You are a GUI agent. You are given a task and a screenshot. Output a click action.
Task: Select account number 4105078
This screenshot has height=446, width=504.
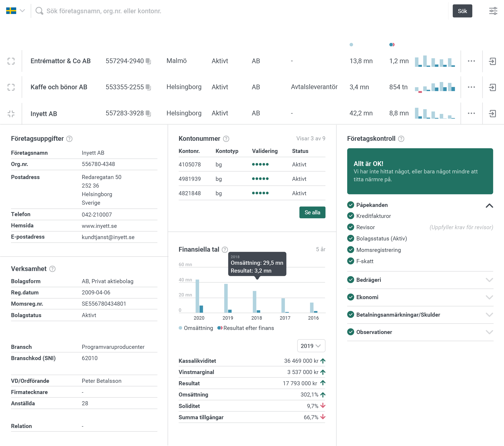(x=190, y=165)
